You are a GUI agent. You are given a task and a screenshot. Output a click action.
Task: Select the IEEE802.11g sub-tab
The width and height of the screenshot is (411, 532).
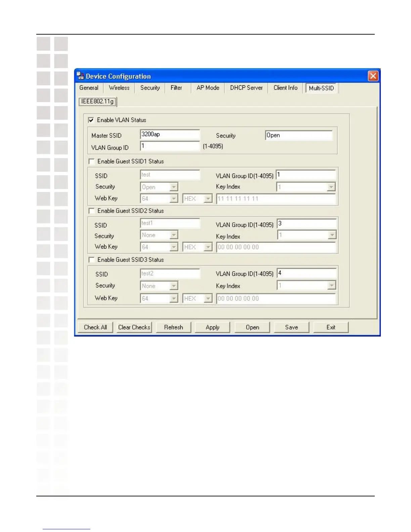[x=98, y=101]
